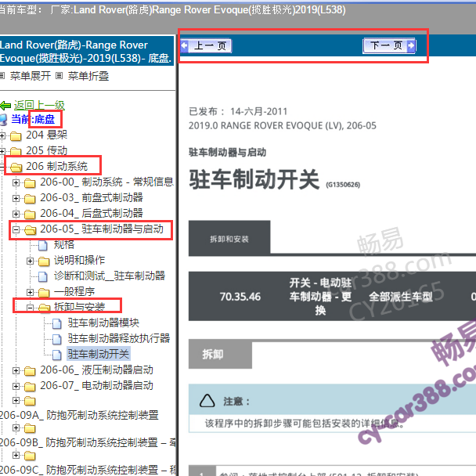Click operation code 70.35.46 cell
The image size is (476, 476).
(x=240, y=297)
